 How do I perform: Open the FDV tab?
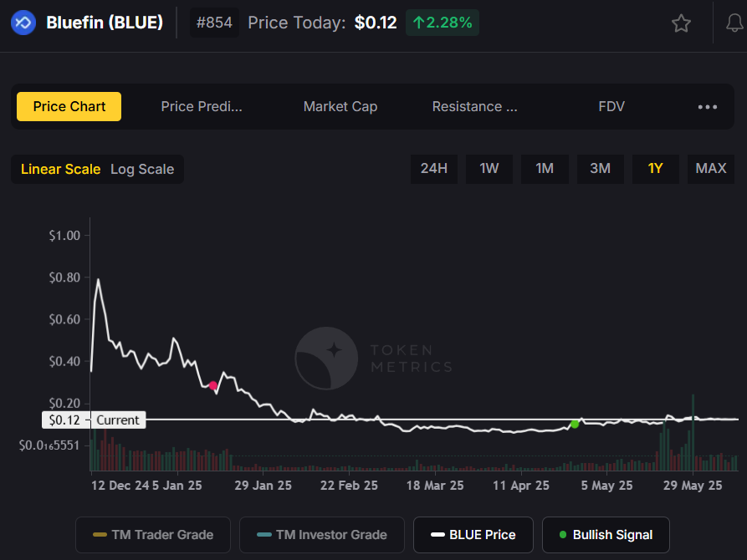pyautogui.click(x=611, y=106)
